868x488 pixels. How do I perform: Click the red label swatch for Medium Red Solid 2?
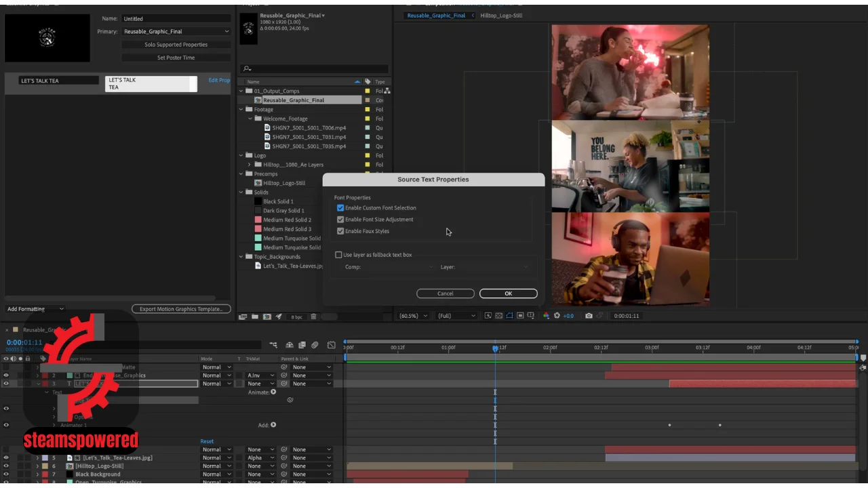point(258,220)
